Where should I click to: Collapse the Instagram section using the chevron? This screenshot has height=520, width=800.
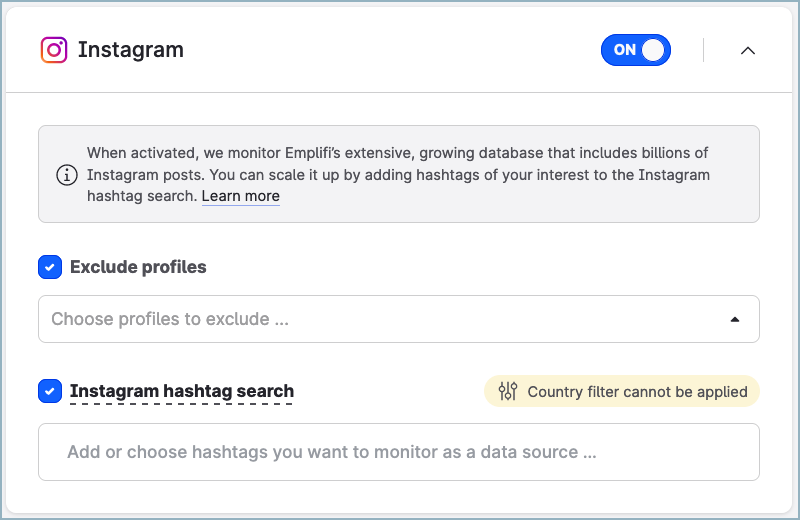click(x=747, y=50)
